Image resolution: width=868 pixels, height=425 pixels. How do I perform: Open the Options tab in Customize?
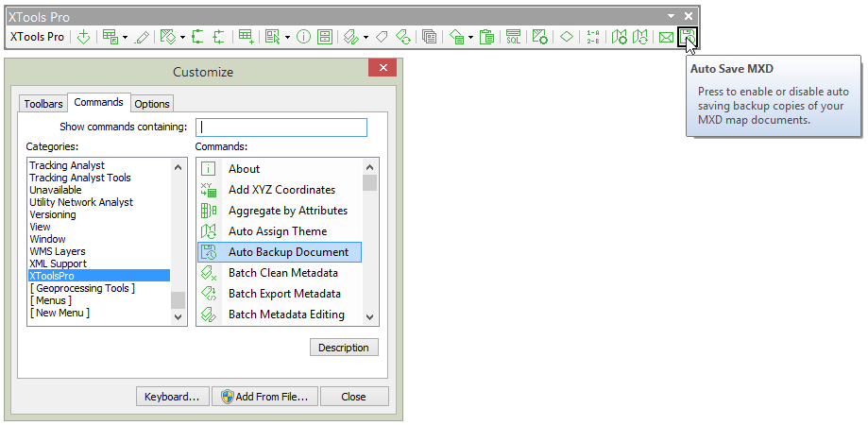click(152, 104)
